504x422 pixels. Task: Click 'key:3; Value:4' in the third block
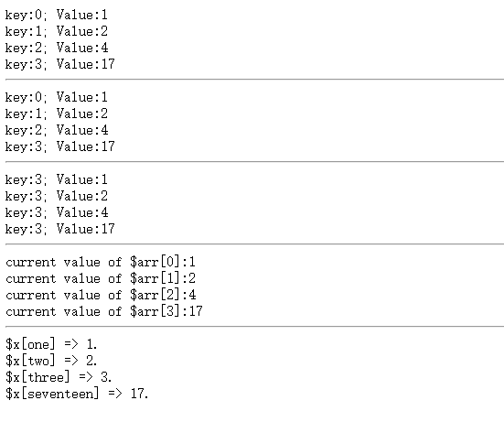click(57, 212)
